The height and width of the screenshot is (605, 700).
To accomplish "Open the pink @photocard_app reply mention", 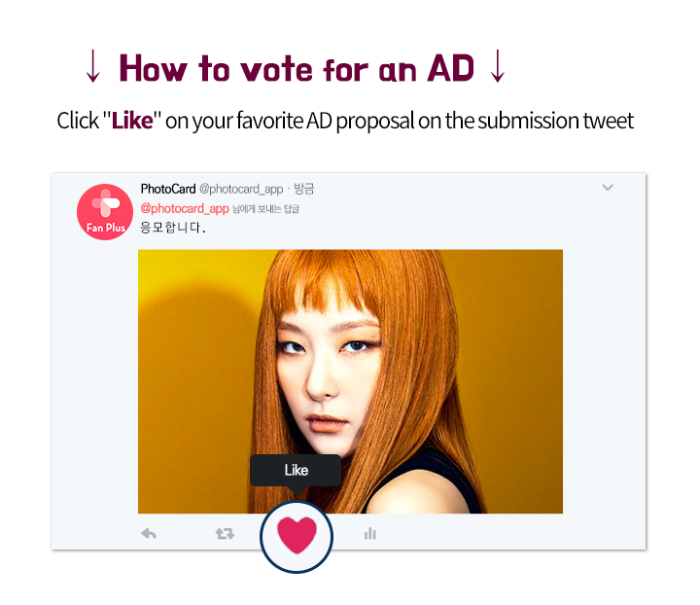I will click(x=185, y=208).
